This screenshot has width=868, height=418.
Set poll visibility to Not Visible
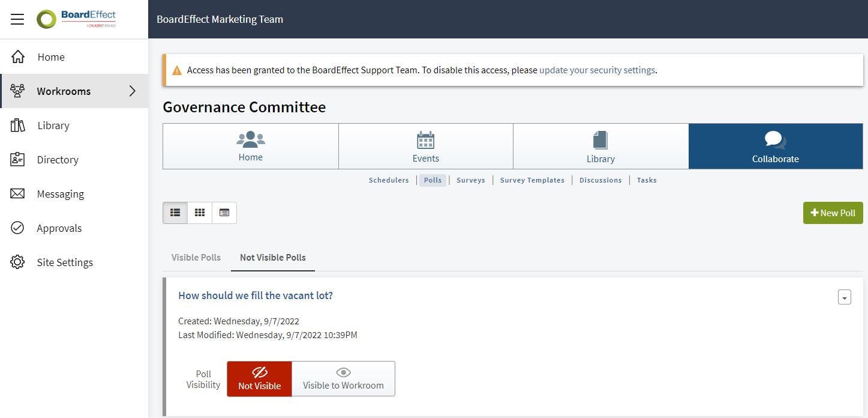259,379
